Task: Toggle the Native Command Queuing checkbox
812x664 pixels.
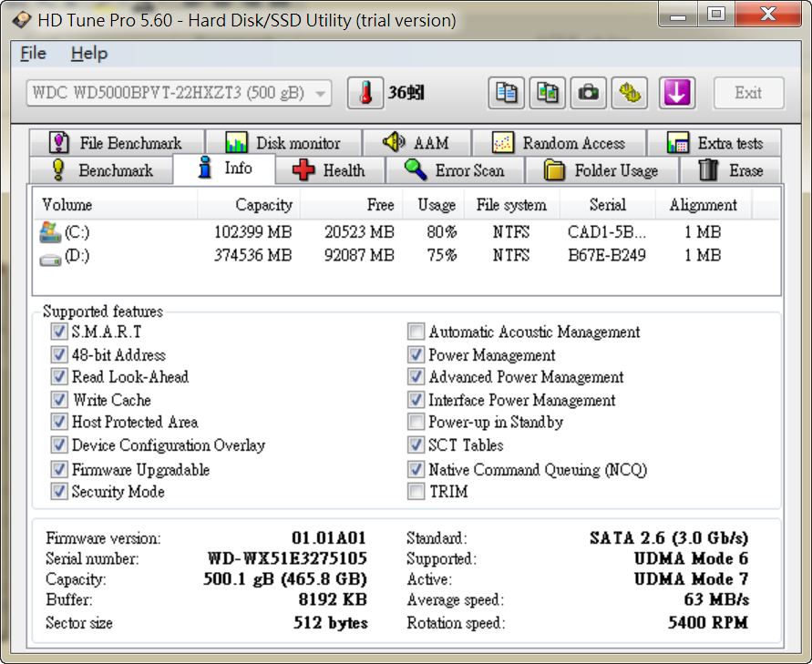Action: pos(416,469)
